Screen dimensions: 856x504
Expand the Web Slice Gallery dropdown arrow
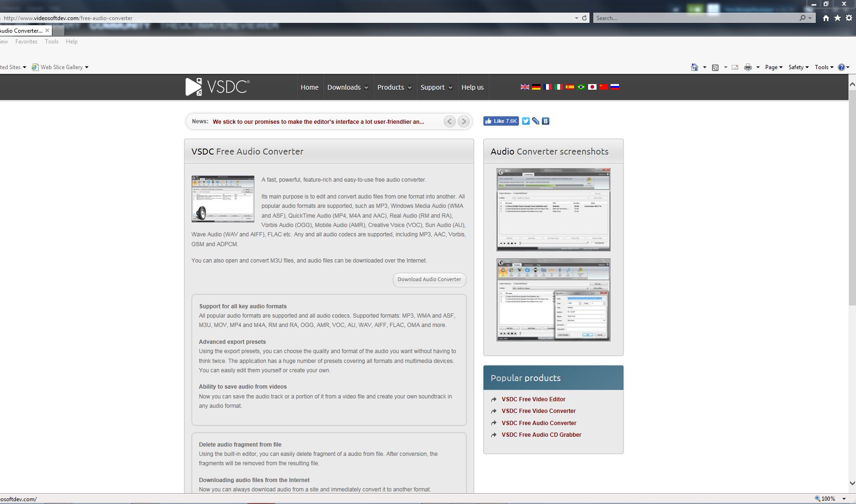tap(86, 67)
